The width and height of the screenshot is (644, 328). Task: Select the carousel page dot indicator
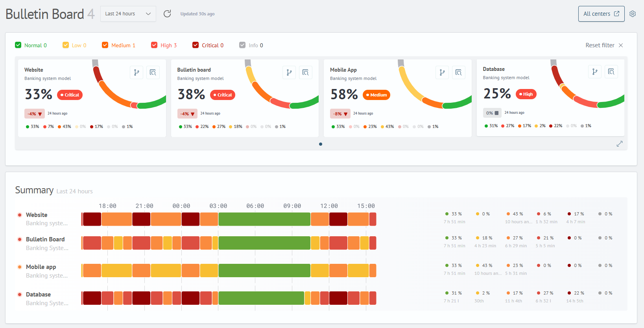point(321,144)
